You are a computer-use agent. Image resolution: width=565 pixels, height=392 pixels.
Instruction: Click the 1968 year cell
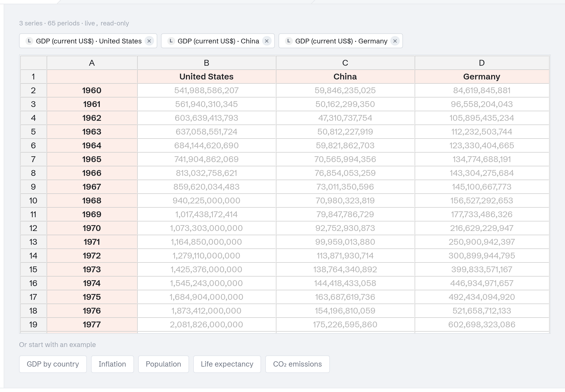tap(92, 201)
